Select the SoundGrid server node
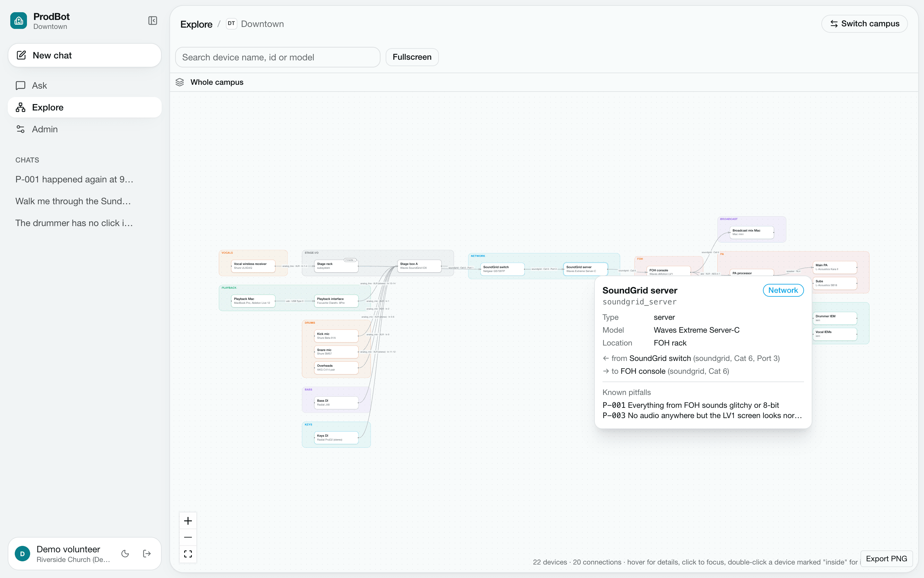The width and height of the screenshot is (924, 578). [585, 269]
